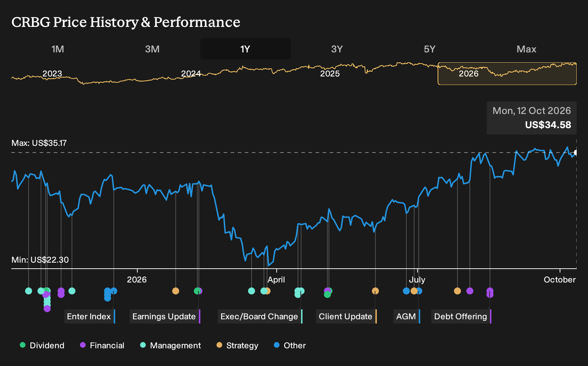Screen dimensions: 588x366
Task: Click the green Dividend dot above Earnings Update
Action: click(197, 291)
